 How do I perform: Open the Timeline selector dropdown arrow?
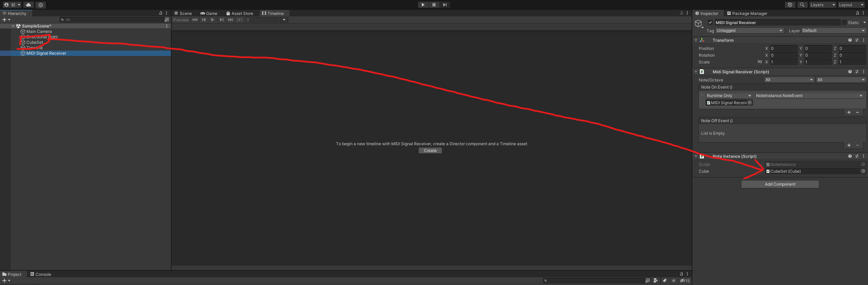(284, 20)
